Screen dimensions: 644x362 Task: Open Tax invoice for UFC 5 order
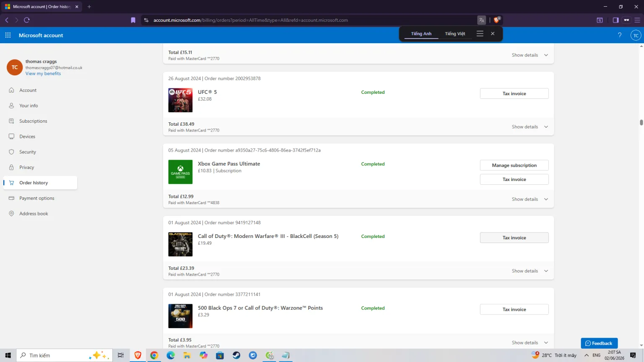pyautogui.click(x=514, y=93)
